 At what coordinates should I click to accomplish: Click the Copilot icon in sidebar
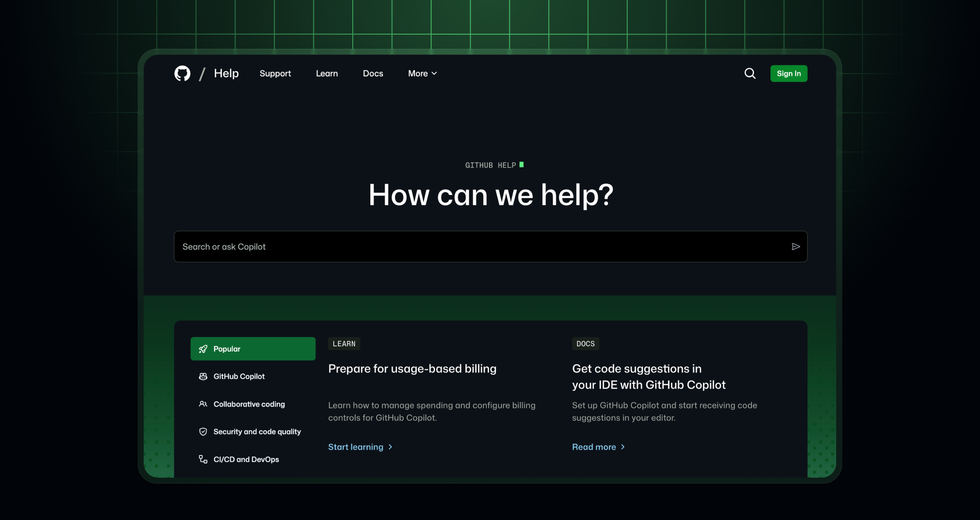203,377
